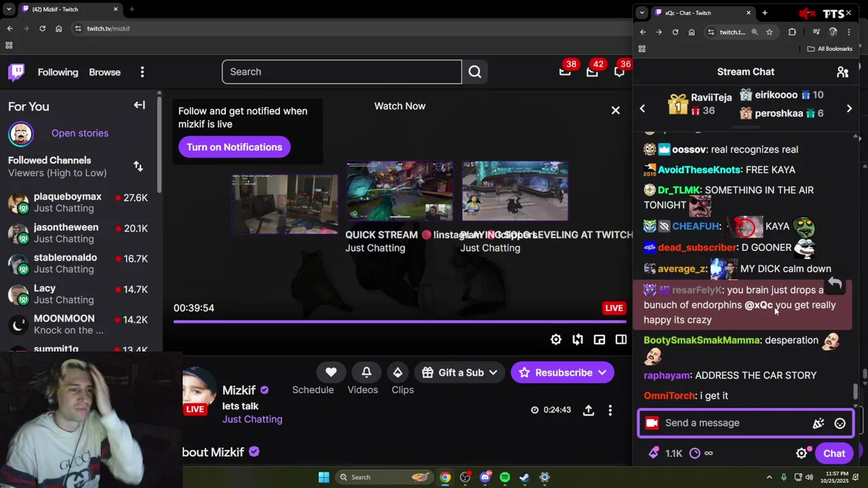Expand system tray hidden icons chevron
The width and height of the screenshot is (868, 488).
pos(769,477)
